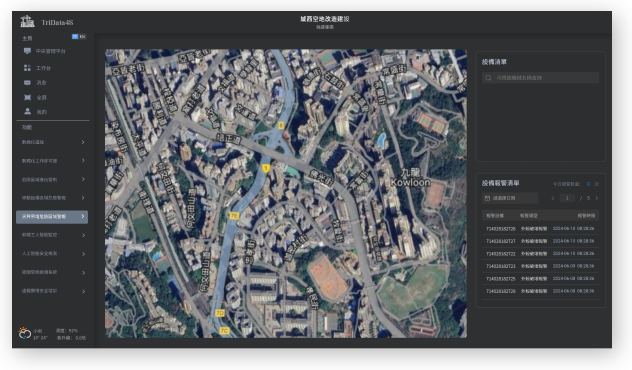Click the 報警時間 column header
The width and height of the screenshot is (632, 370).
586,216
